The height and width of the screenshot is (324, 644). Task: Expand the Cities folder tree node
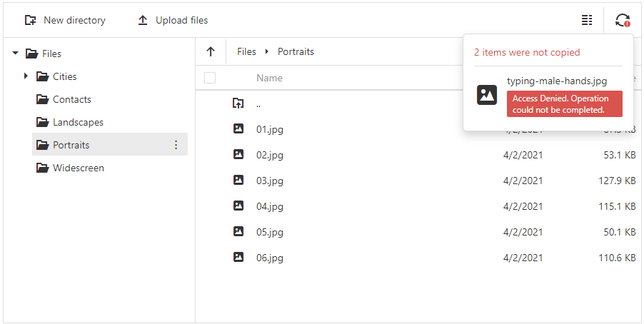26,76
